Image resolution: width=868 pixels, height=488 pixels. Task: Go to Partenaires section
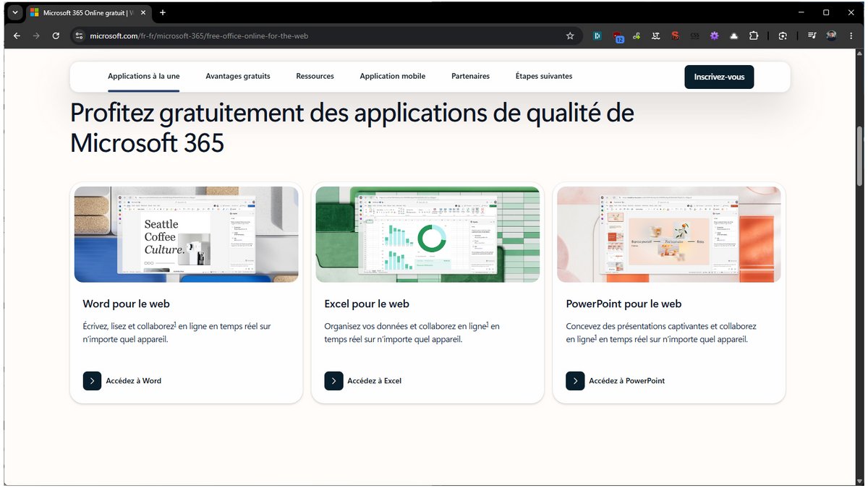pos(471,76)
